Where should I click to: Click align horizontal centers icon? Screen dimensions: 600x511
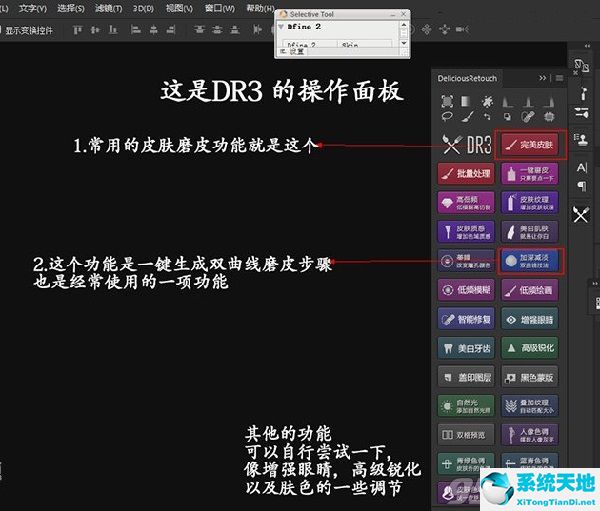tap(153, 29)
